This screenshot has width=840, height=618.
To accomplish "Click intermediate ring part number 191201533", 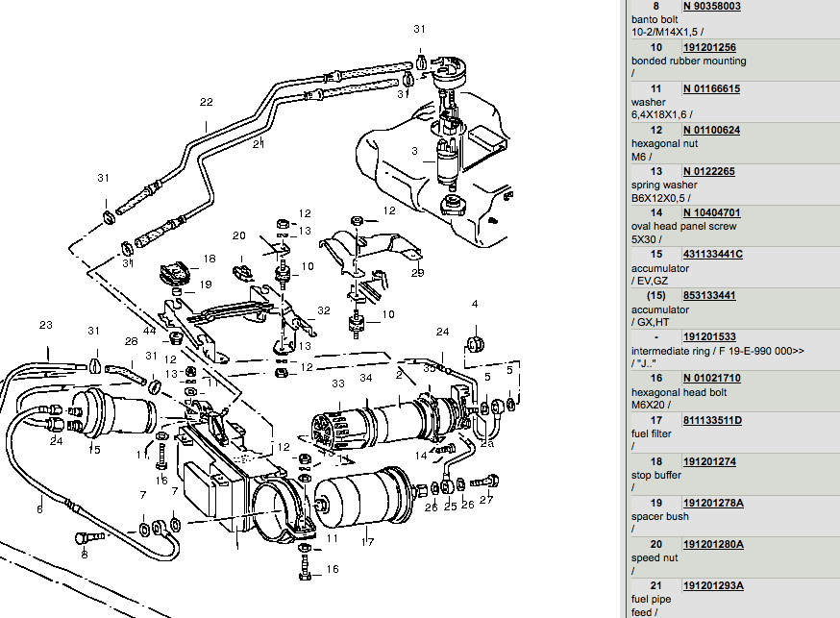I will click(709, 337).
